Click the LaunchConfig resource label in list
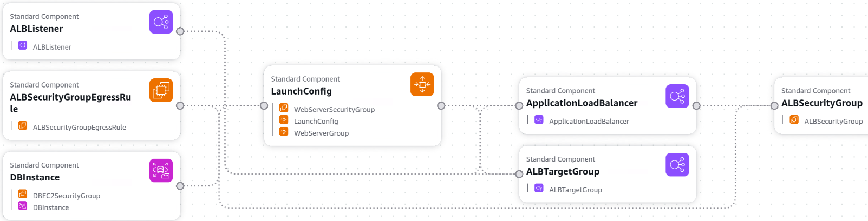This screenshot has height=221, width=868. click(x=316, y=122)
